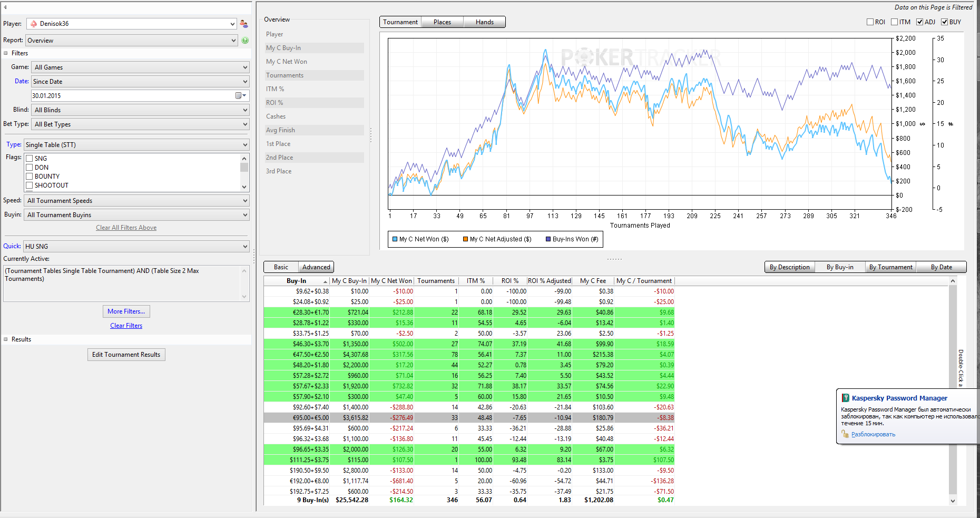Collapse the Filters section expander
980x518 pixels.
click(6, 53)
